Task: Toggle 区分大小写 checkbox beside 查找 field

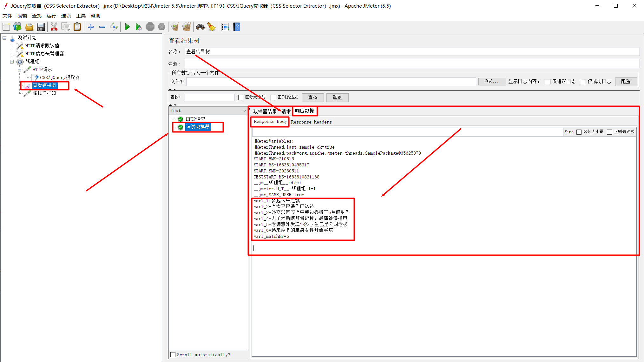Action: [x=241, y=97]
